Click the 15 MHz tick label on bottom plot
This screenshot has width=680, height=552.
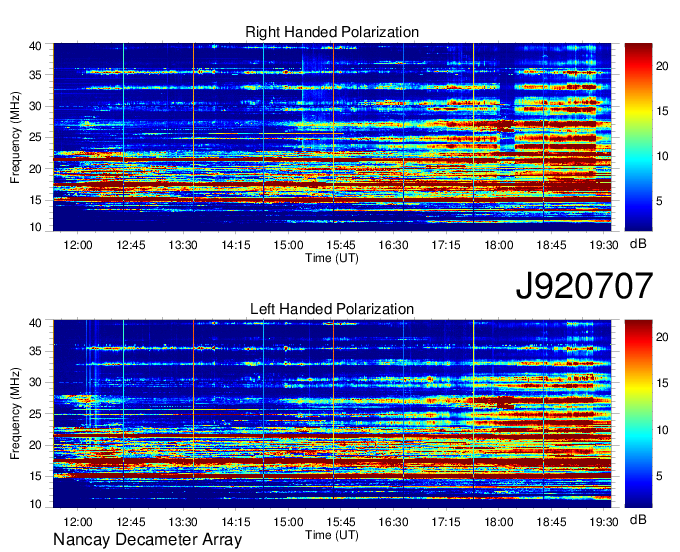coord(35,476)
